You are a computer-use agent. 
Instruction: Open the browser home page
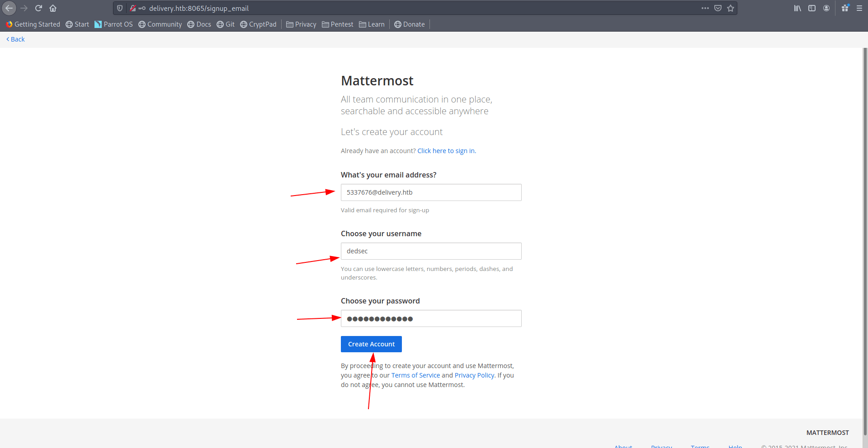[x=53, y=8]
